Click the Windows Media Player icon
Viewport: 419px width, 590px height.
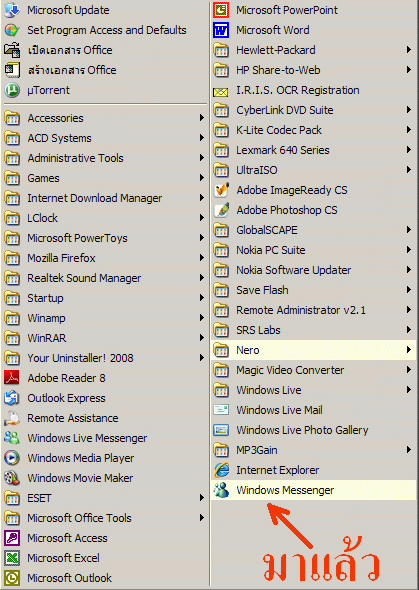click(12, 458)
